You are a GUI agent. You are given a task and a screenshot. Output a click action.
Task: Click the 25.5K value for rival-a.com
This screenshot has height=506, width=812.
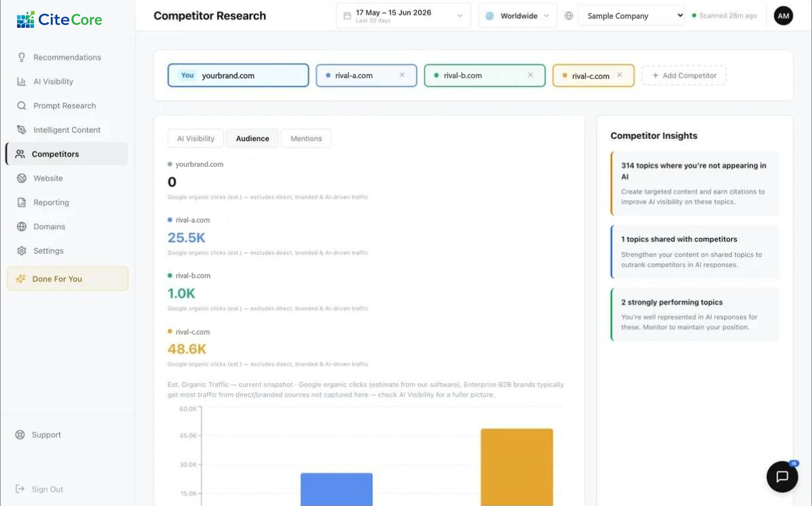(x=187, y=237)
